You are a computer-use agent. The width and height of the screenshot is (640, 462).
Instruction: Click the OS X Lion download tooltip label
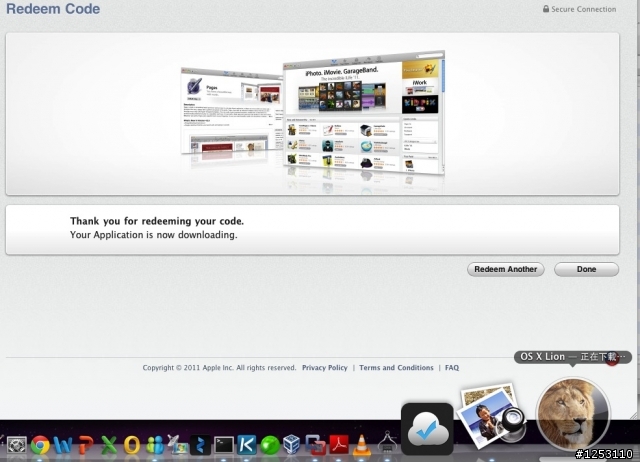(573, 357)
